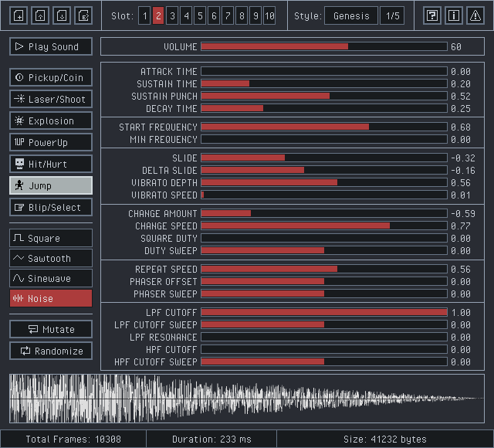Image resolution: width=494 pixels, height=448 pixels.
Task: Click the Duration: 233 ms status
Action: click(211, 439)
